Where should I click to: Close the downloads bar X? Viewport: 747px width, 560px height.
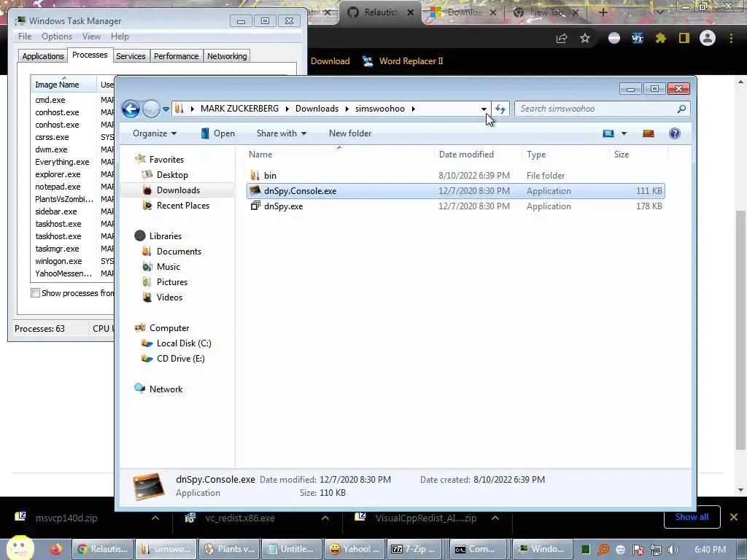pos(734,517)
